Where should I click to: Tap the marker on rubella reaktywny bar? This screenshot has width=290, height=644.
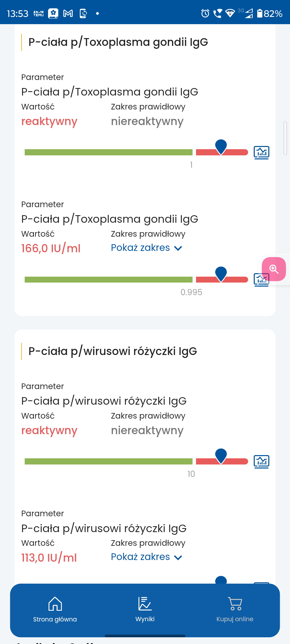pos(221,456)
